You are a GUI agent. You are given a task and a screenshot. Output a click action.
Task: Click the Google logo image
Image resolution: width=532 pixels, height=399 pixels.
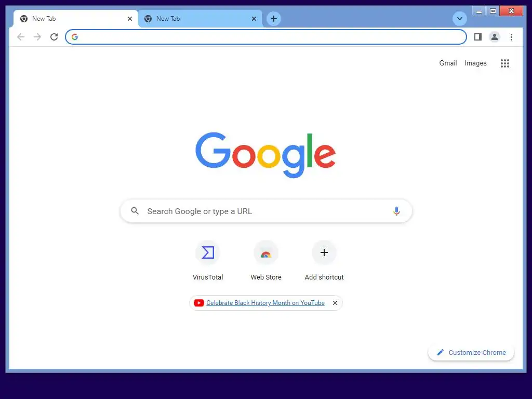point(265,155)
